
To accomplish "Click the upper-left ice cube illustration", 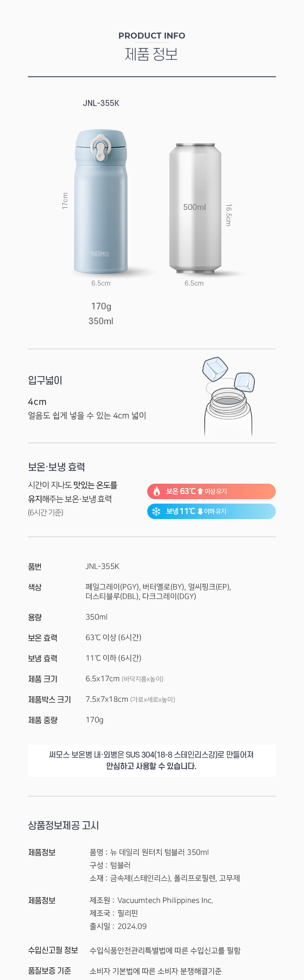I will pyautogui.click(x=215, y=368).
